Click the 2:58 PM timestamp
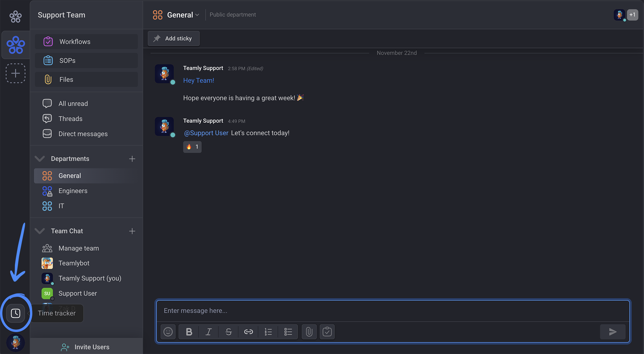 point(236,68)
